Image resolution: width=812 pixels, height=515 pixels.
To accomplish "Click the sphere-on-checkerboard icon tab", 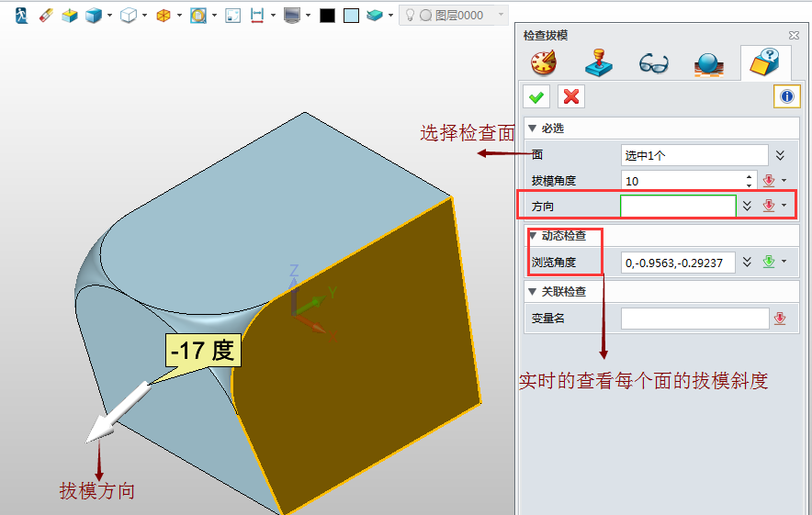I will 708,63.
